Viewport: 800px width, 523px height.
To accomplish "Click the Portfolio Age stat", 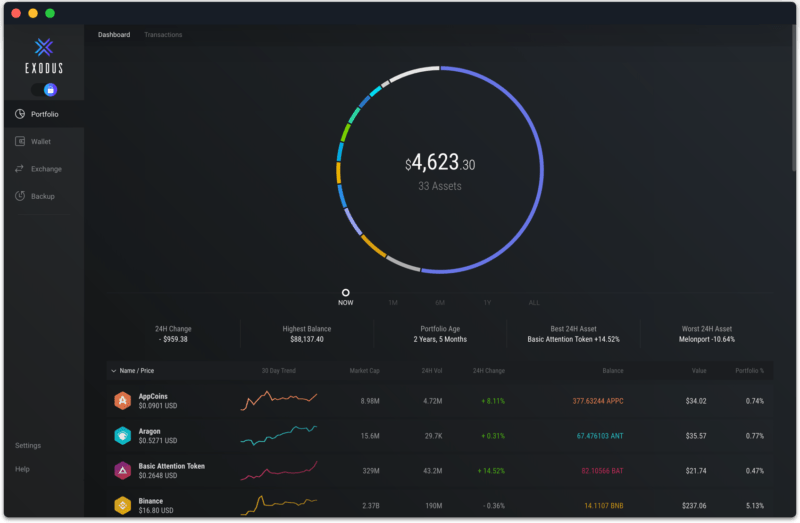I will (440, 334).
